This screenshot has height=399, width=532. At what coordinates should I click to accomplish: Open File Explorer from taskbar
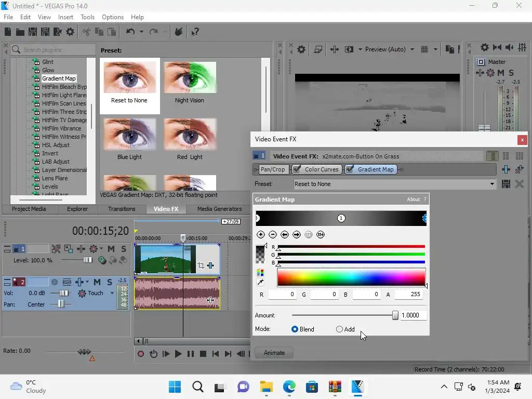(x=267, y=387)
